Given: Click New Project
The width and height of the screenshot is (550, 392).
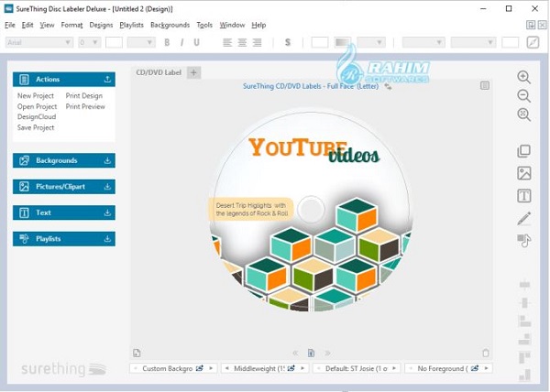Looking at the screenshot, I should tap(36, 95).
